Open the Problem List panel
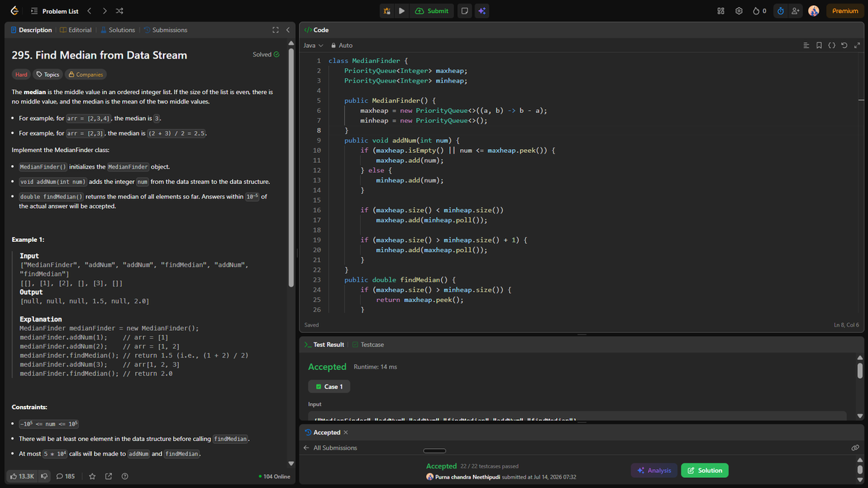Screen dimensions: 868x488 click(x=55, y=11)
